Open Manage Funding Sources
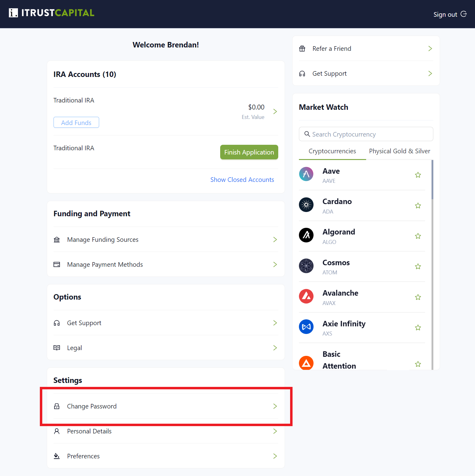 pos(166,240)
